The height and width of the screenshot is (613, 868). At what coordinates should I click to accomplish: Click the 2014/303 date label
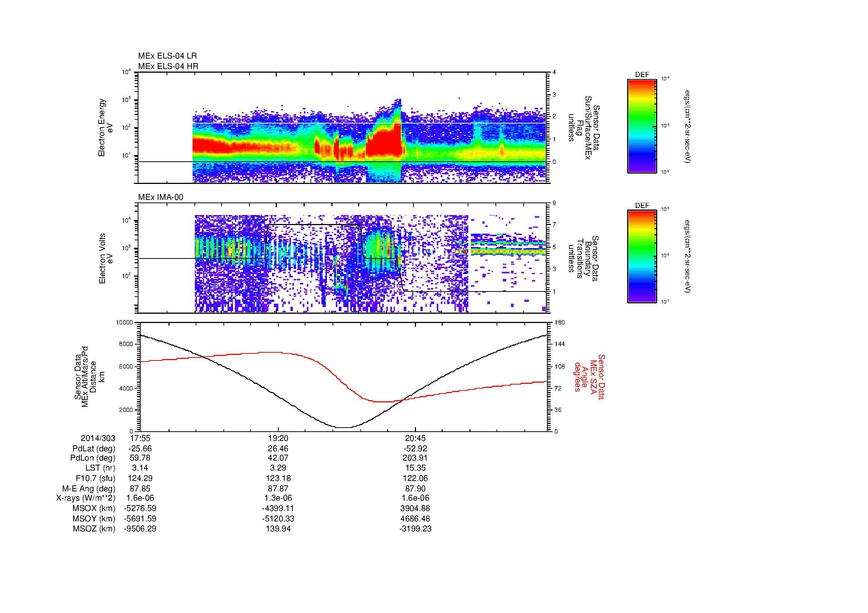(98, 438)
